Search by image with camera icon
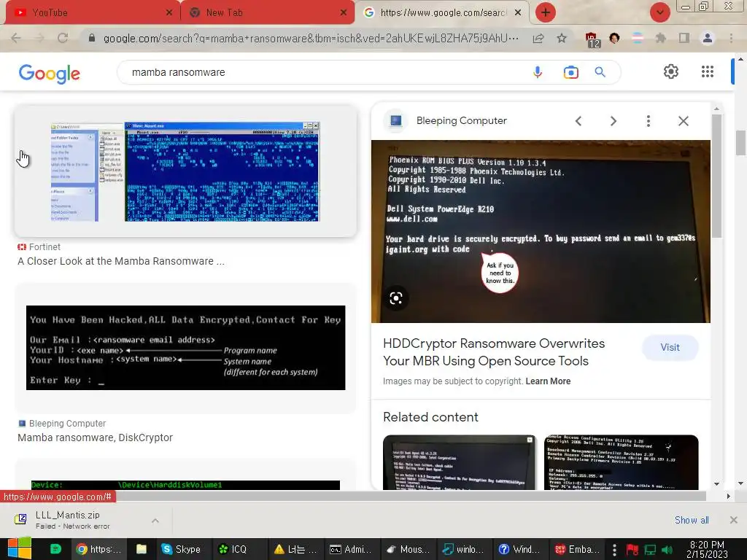This screenshot has height=560, width=747. (570, 72)
